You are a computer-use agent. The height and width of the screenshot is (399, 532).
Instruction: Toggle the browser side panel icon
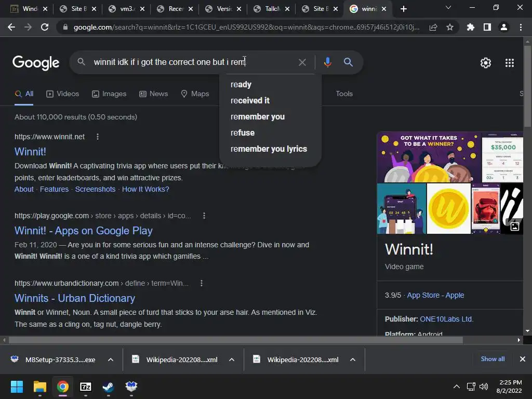coord(487,27)
